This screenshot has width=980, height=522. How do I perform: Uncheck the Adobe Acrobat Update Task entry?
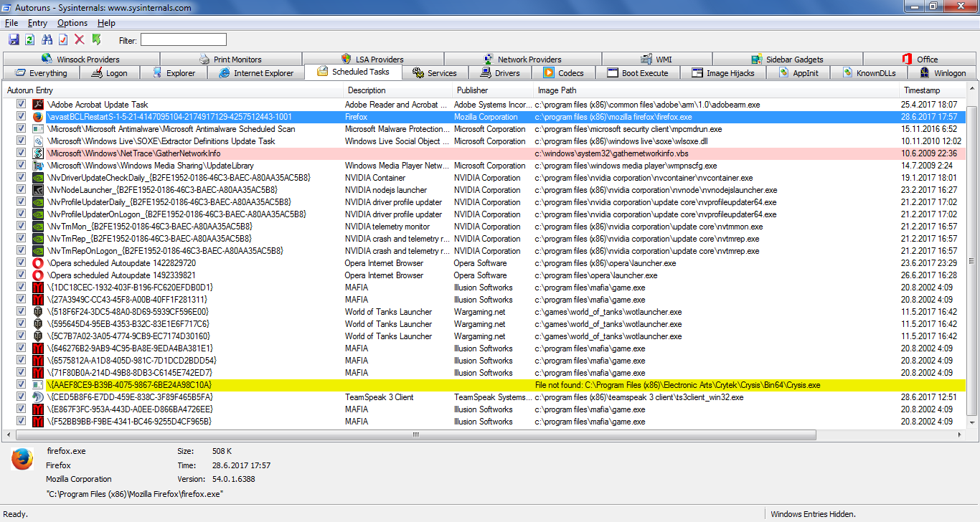22,105
